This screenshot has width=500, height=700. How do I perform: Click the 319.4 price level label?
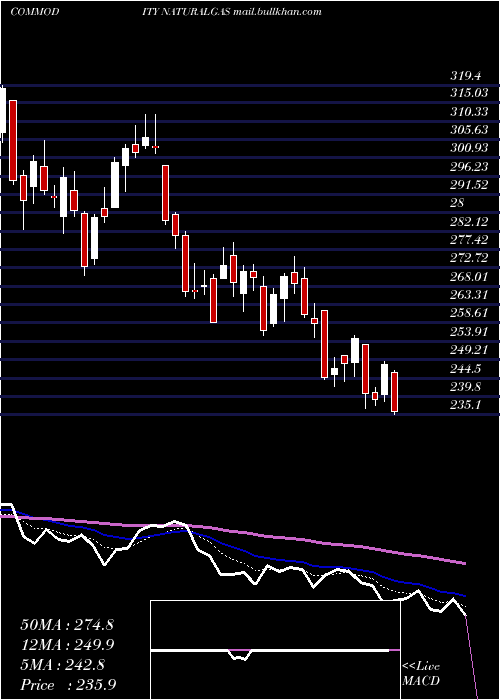pos(466,76)
